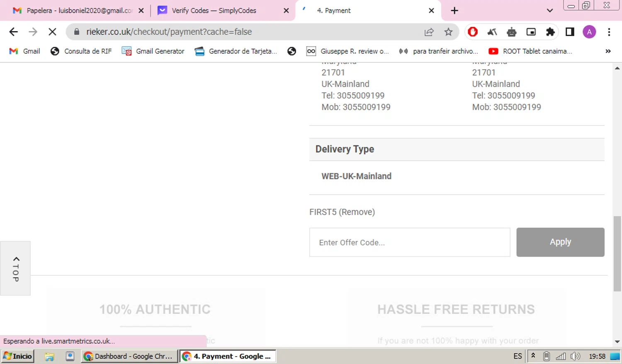Viewport: 622px width, 364px height.
Task: Expand the tab search dropdown
Action: coord(550,11)
